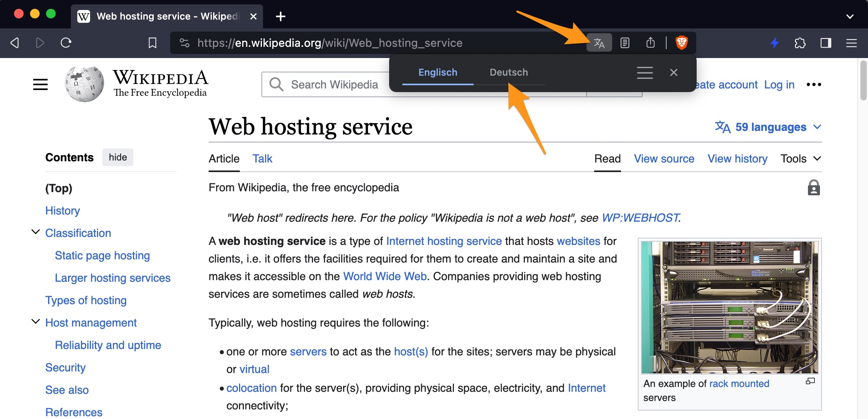868x419 pixels.
Task: Toggle the browser sidebar panel icon
Action: point(826,43)
